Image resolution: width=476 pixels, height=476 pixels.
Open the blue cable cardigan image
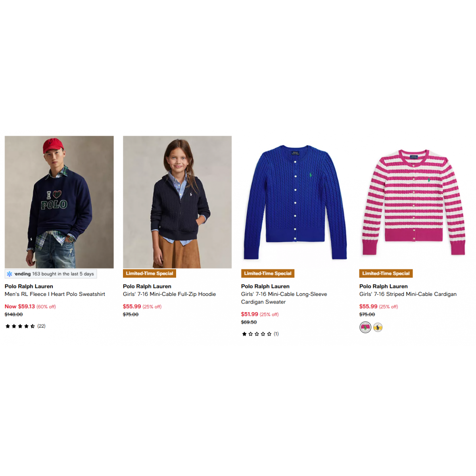coord(295,202)
